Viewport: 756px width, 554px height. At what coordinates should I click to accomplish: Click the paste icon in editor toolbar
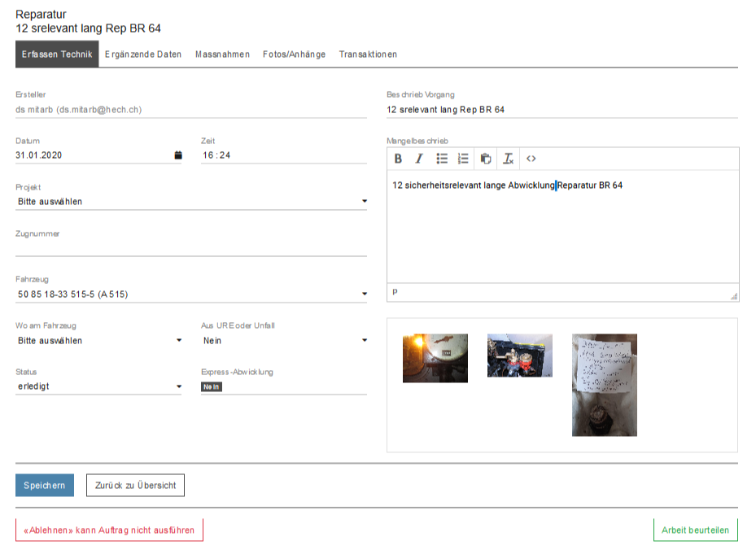pyautogui.click(x=486, y=159)
